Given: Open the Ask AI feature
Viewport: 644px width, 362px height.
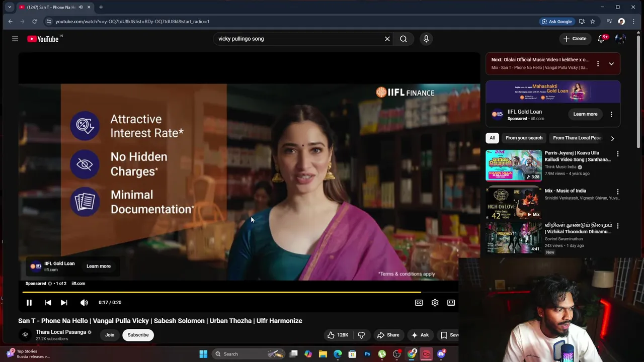Looking at the screenshot, I should (x=420, y=335).
